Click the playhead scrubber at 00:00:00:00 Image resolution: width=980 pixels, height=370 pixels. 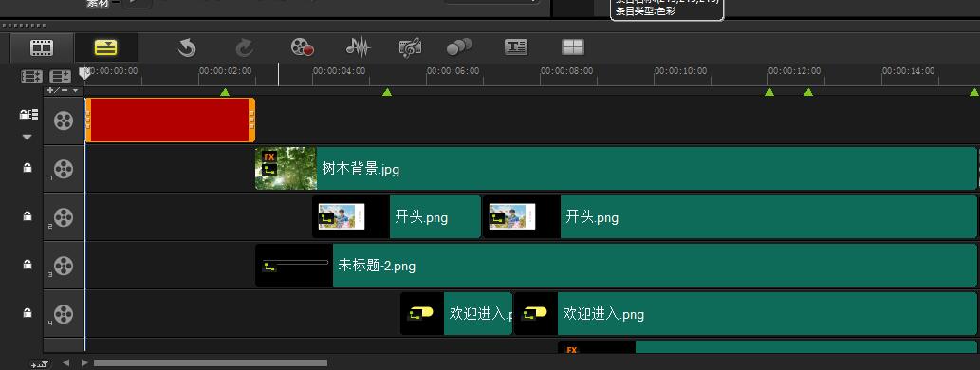(x=85, y=74)
